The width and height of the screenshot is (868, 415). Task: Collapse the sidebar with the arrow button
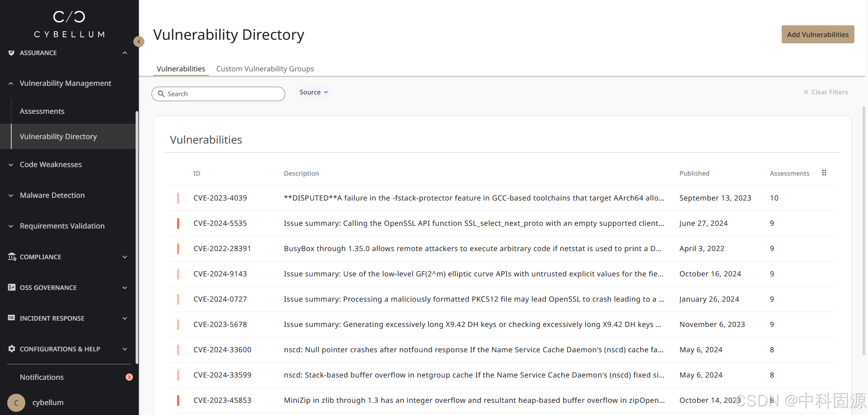tap(139, 42)
